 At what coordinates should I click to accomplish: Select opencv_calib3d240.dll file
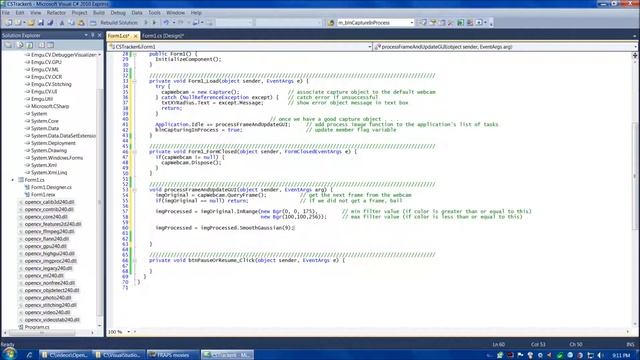click(49, 202)
